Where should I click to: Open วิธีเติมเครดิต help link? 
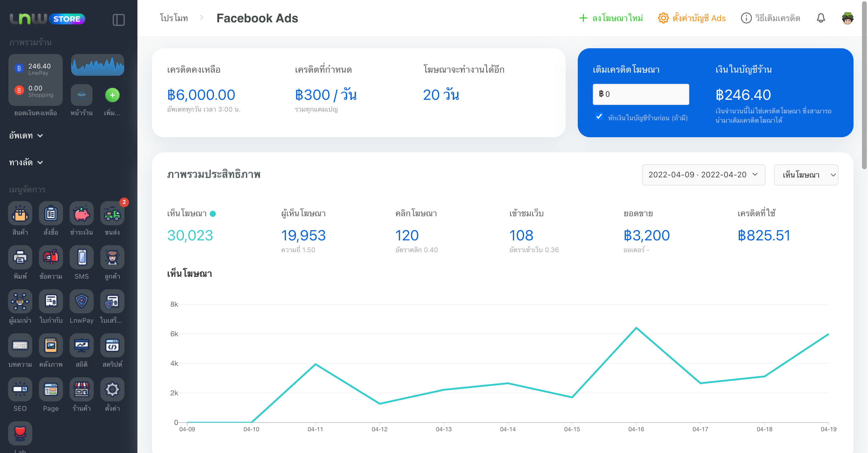(770, 18)
